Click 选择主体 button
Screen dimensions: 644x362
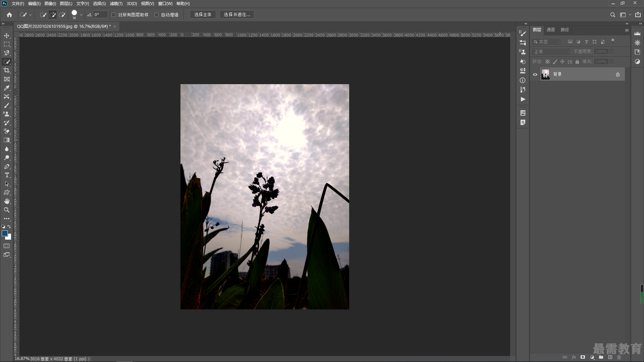click(x=203, y=15)
